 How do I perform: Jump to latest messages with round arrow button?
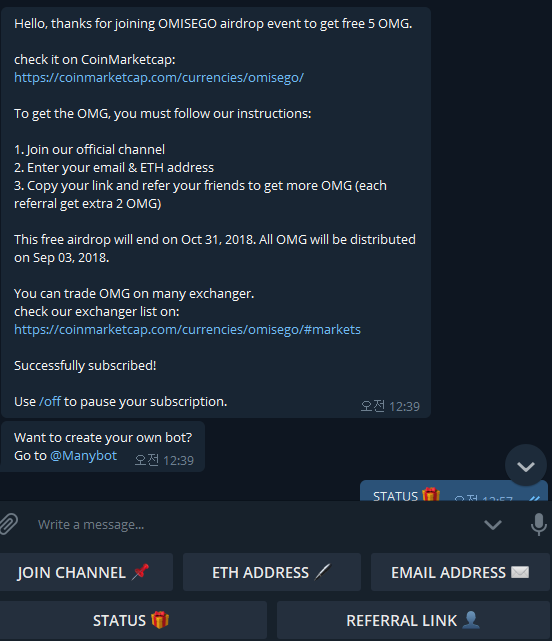point(526,466)
